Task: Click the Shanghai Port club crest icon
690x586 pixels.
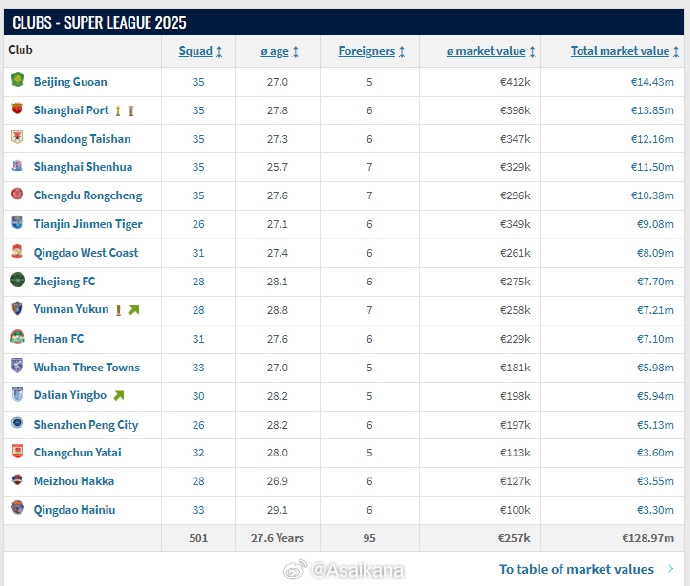Action: [17, 110]
